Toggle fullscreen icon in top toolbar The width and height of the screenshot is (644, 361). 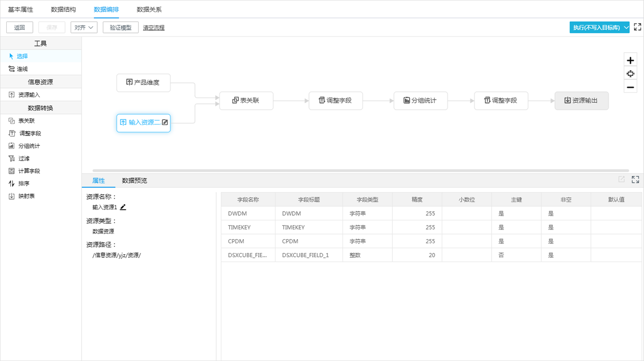[x=637, y=27]
